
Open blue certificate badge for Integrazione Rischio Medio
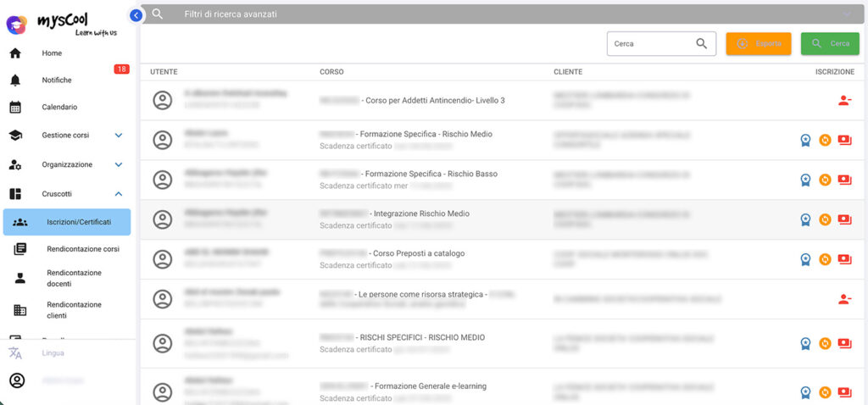coord(805,220)
